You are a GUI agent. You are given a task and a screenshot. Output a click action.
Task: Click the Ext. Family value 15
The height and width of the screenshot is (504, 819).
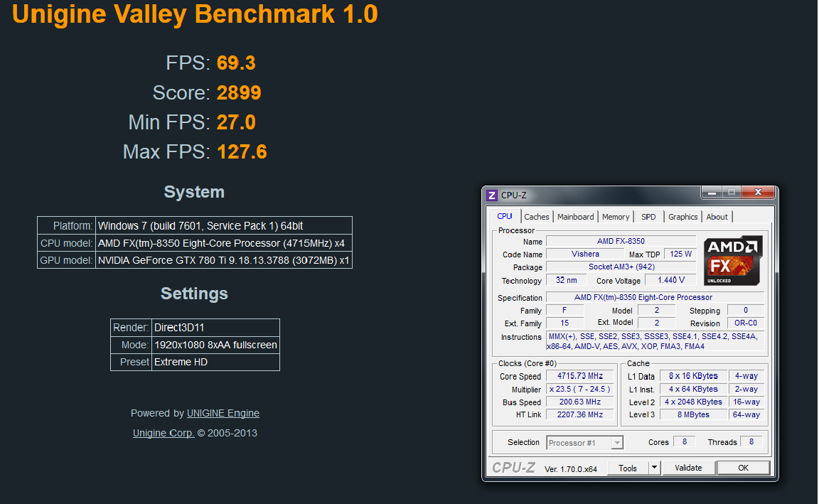coord(564,323)
